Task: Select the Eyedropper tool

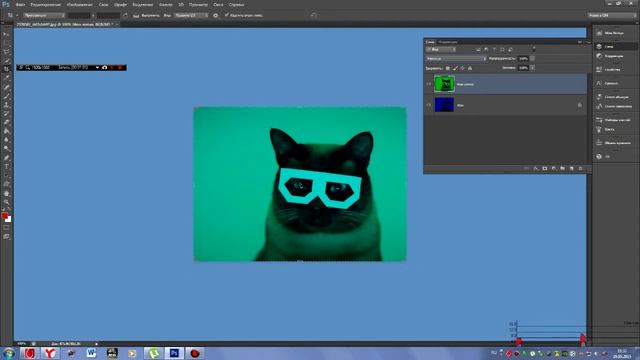Action: tap(6, 78)
